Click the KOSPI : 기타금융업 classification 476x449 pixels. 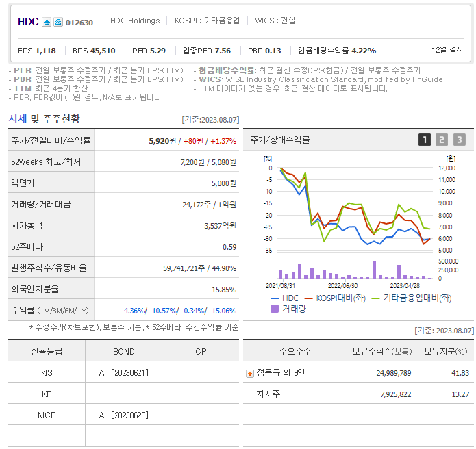click(207, 21)
